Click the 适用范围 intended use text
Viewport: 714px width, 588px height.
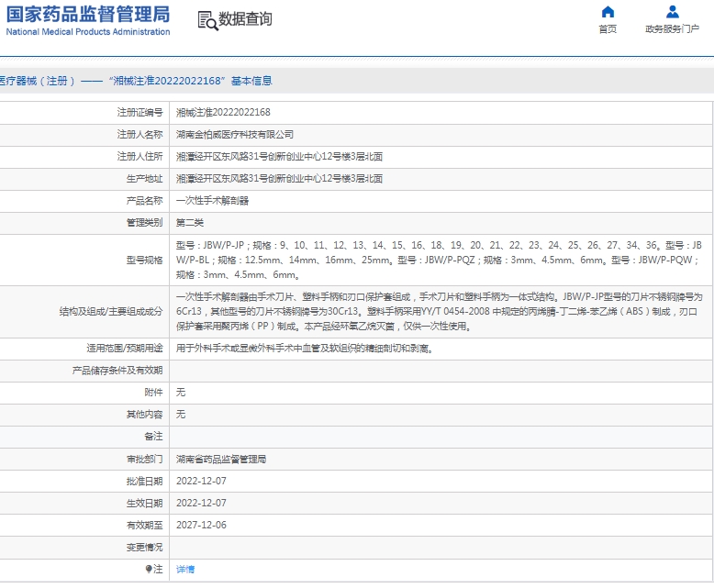(305, 349)
